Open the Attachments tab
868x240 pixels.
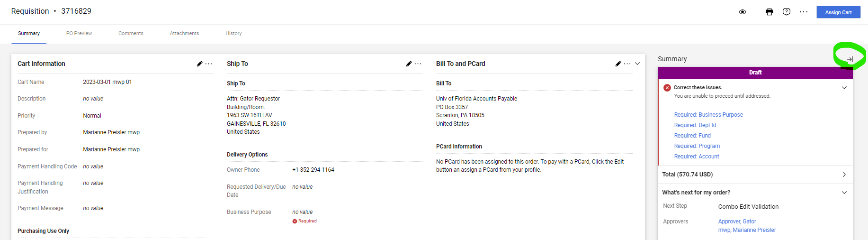[x=184, y=34]
